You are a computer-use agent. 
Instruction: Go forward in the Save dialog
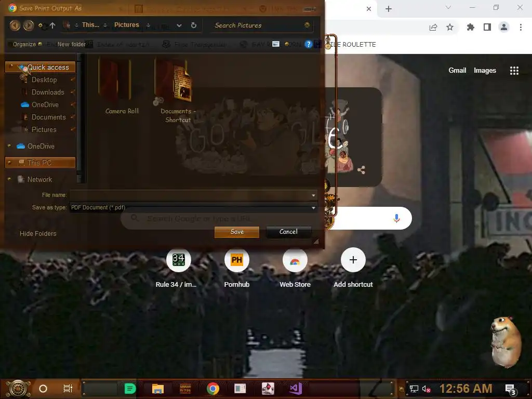[x=29, y=25]
